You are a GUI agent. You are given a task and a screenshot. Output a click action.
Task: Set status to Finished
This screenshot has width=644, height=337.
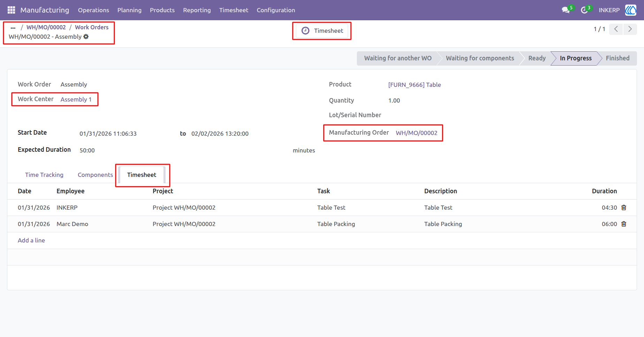pos(618,58)
